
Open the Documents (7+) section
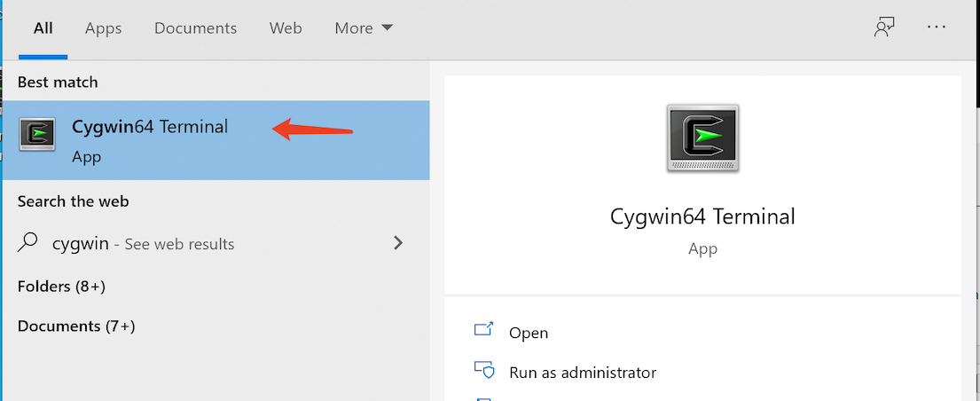pyautogui.click(x=76, y=326)
